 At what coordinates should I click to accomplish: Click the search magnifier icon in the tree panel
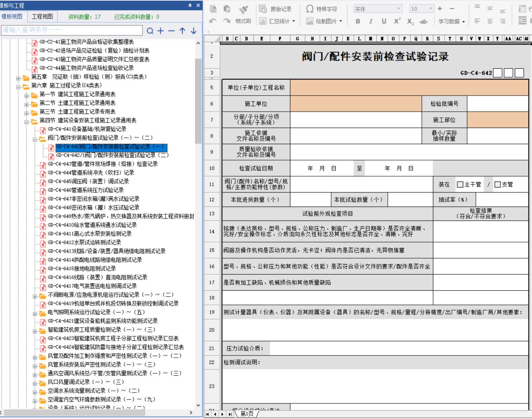point(150,31)
